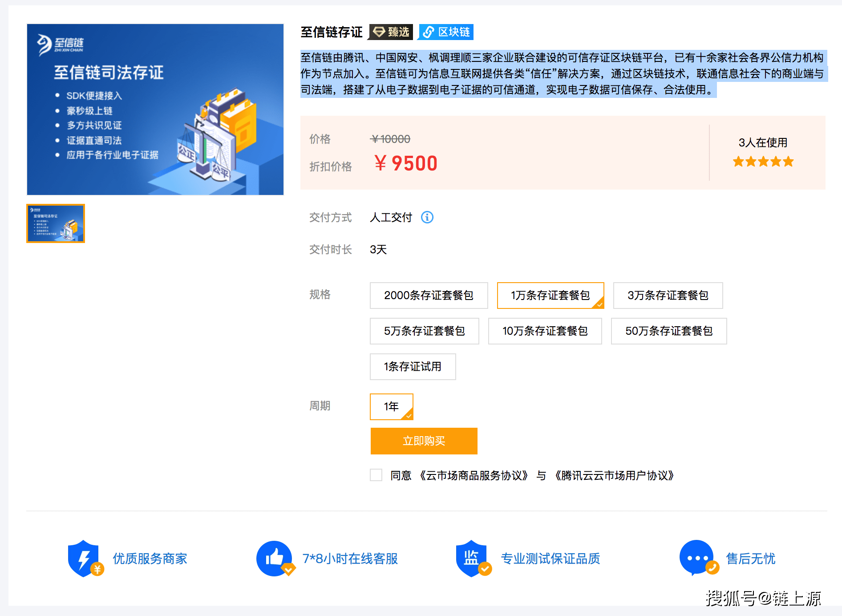Click the 监 quality shield icon
The width and height of the screenshot is (842, 616).
point(474,559)
